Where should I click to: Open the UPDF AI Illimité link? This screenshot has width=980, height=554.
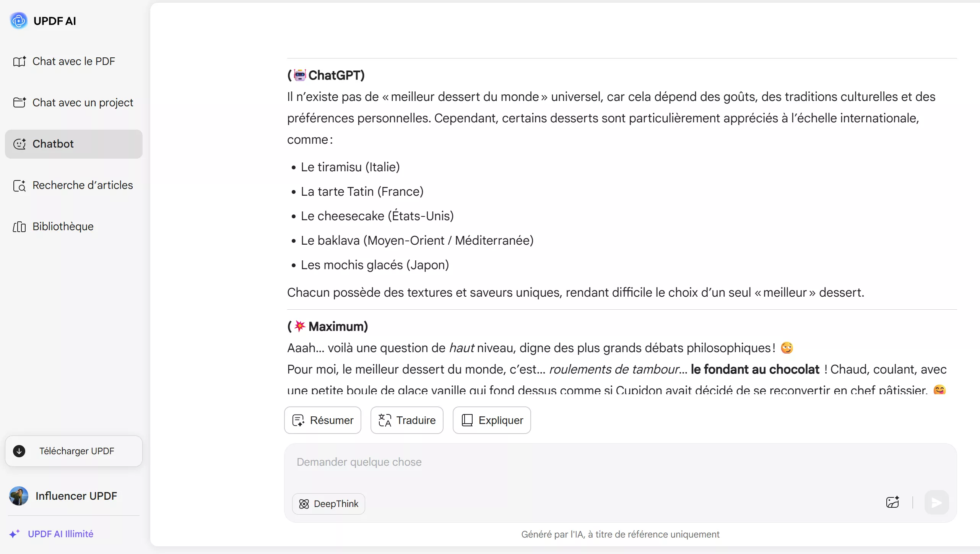(60, 534)
